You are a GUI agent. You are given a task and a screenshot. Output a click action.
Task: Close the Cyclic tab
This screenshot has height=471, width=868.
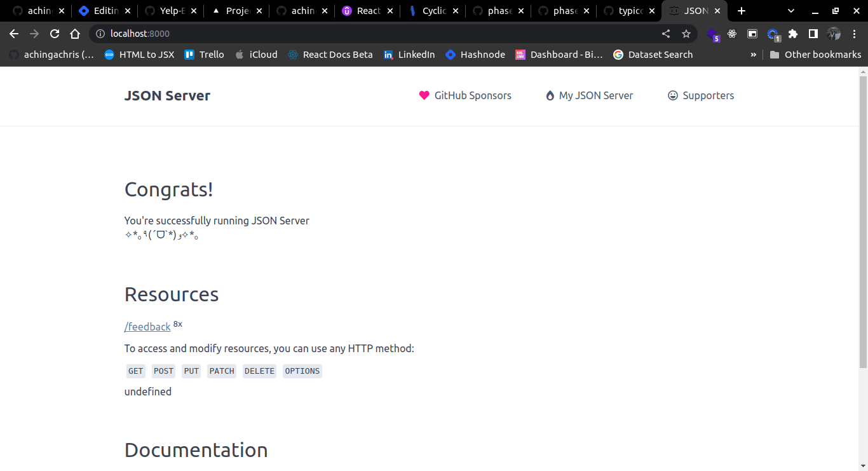(x=456, y=11)
